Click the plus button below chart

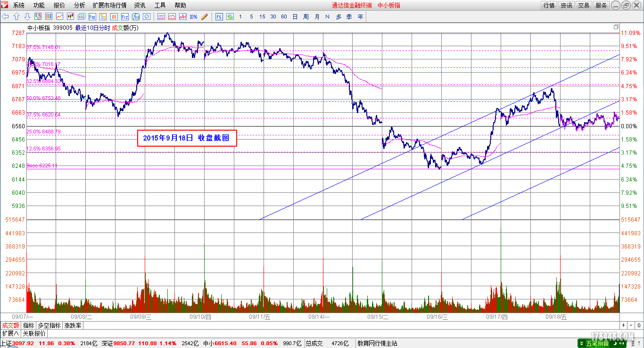coord(624,325)
